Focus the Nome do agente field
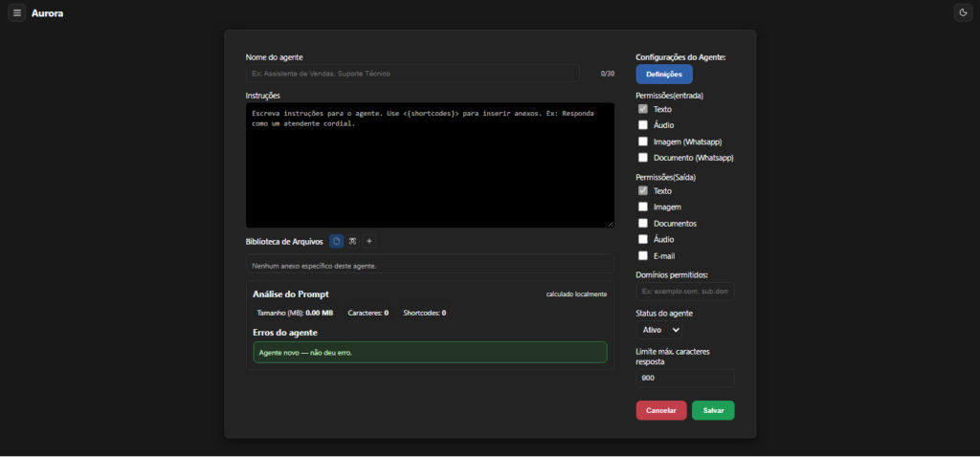This screenshot has height=457, width=980. coord(412,74)
